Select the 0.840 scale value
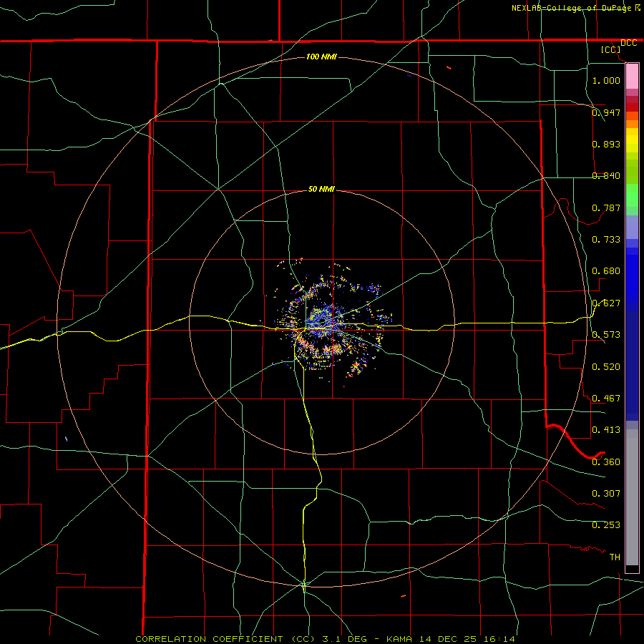Viewport: 644px width, 644px height. click(x=606, y=175)
